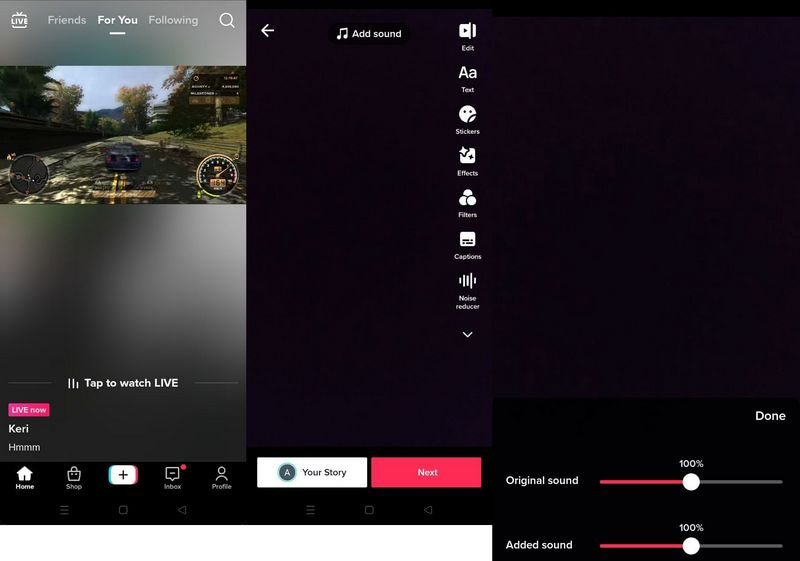Image resolution: width=800 pixels, height=561 pixels.
Task: Collapse the editor tools list with the chevron
Action: (x=467, y=335)
